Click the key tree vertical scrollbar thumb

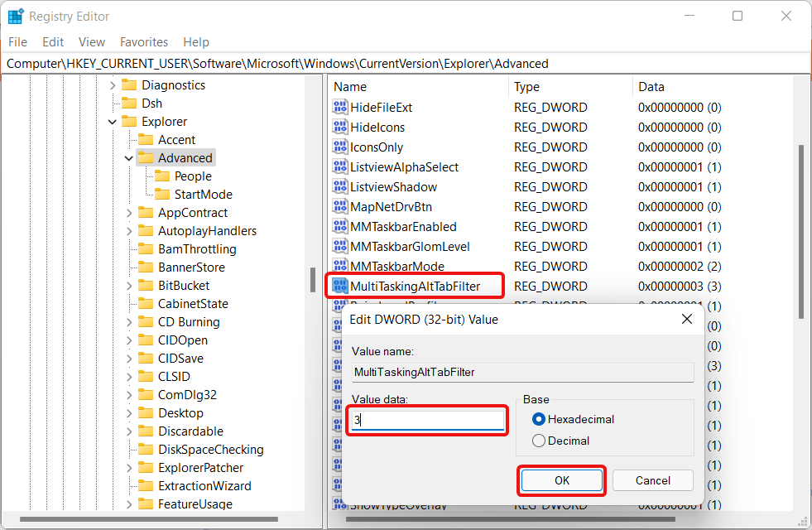click(313, 280)
